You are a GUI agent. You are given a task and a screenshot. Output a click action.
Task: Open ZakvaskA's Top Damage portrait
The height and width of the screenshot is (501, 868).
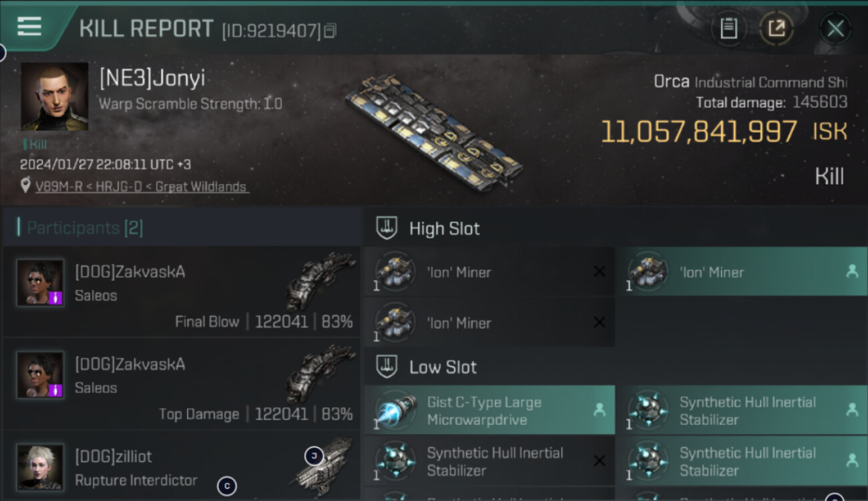coord(40,375)
